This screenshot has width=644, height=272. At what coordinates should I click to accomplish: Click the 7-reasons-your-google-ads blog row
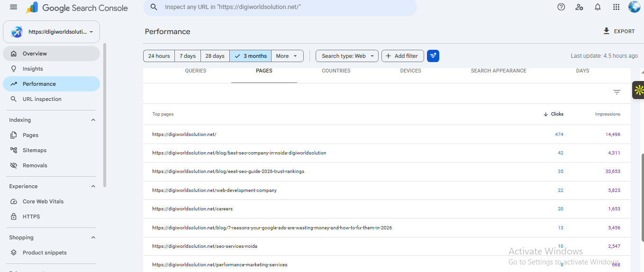387,228
